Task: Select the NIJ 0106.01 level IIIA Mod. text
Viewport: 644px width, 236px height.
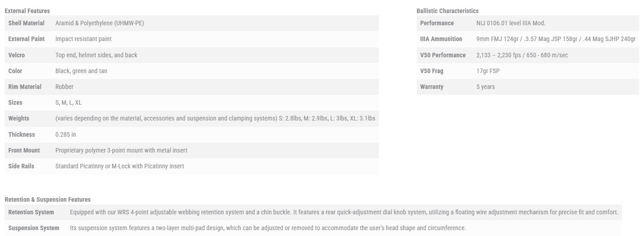Action: 511,23
